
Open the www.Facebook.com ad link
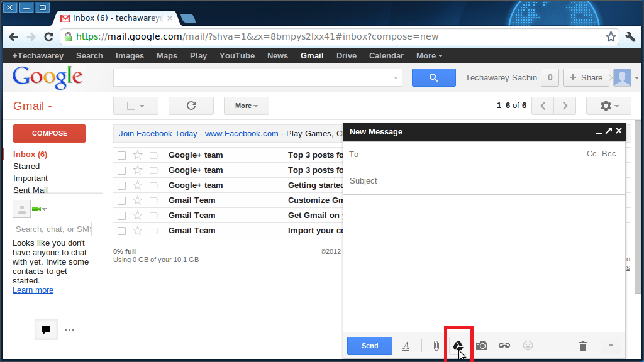click(x=241, y=134)
